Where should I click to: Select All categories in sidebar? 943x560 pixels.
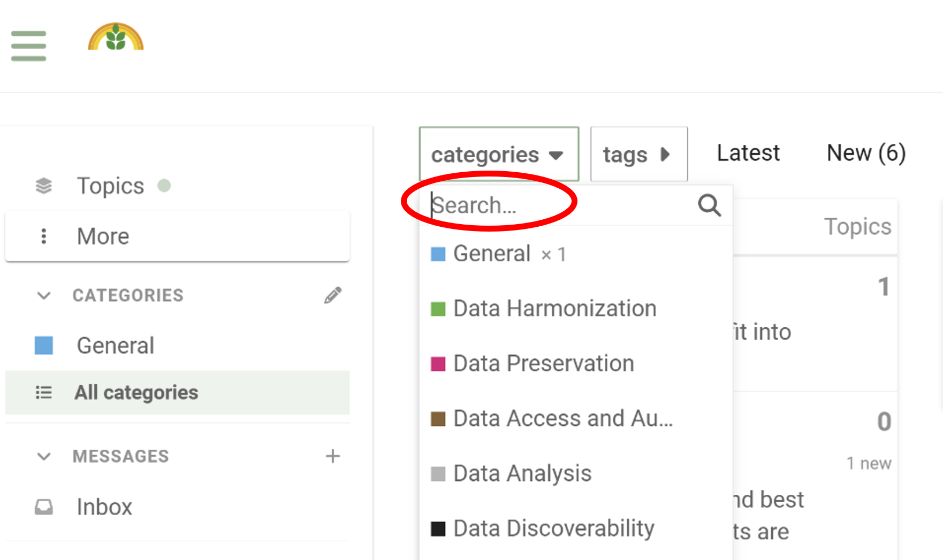click(177, 392)
